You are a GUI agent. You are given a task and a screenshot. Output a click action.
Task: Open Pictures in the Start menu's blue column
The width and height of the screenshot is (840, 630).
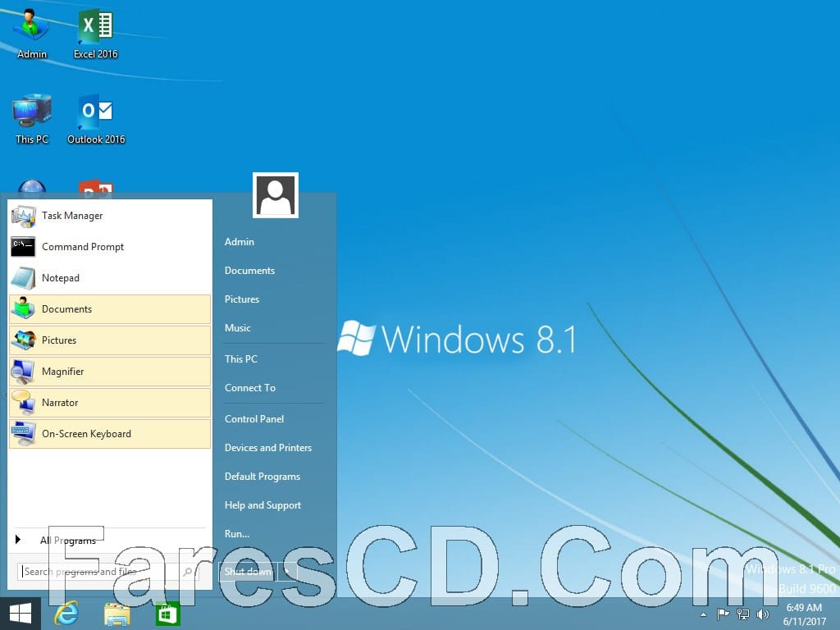click(242, 299)
